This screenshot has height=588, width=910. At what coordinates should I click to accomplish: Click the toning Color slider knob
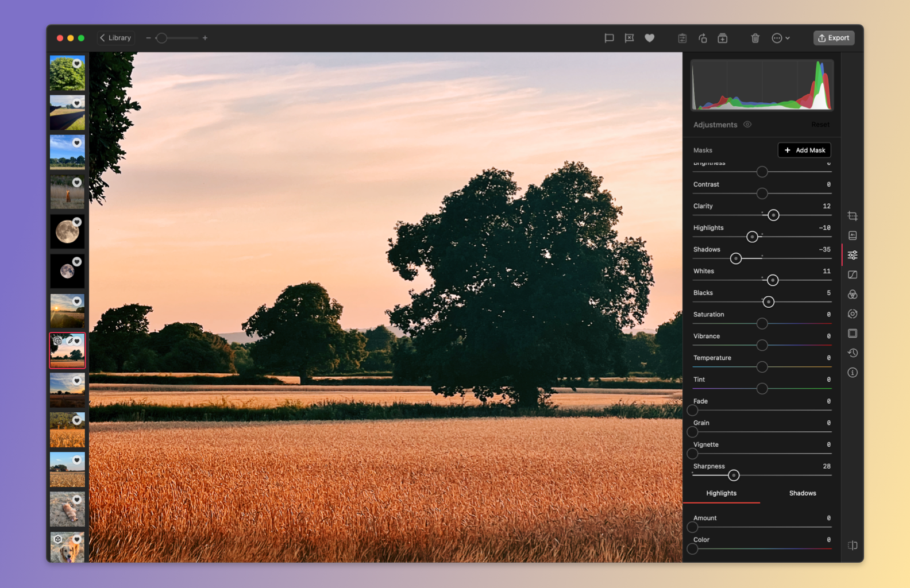point(692,549)
